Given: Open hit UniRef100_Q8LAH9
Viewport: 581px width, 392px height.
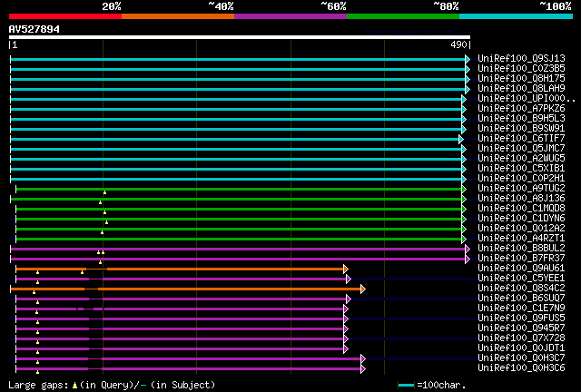Looking at the screenshot, I should pos(521,89).
